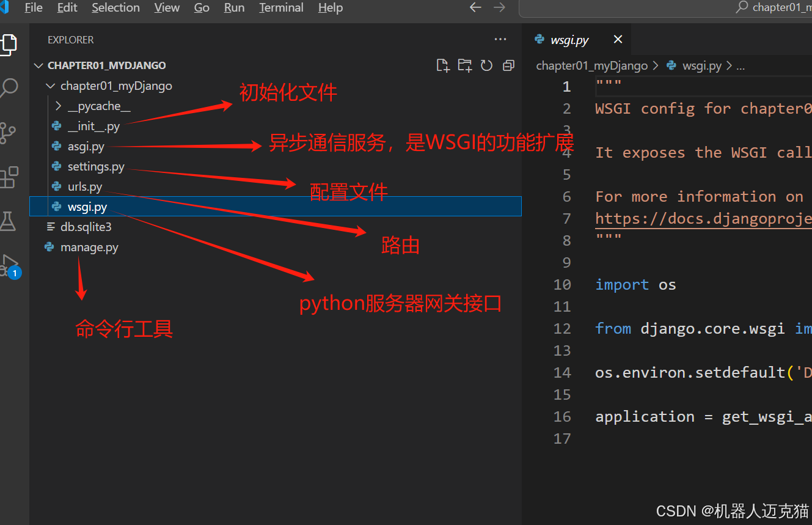The width and height of the screenshot is (812, 525).
Task: Click the New File icon in Explorer
Action: (443, 65)
